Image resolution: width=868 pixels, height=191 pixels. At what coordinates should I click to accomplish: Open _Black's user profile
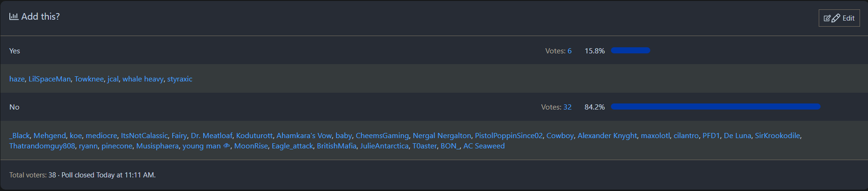20,136
